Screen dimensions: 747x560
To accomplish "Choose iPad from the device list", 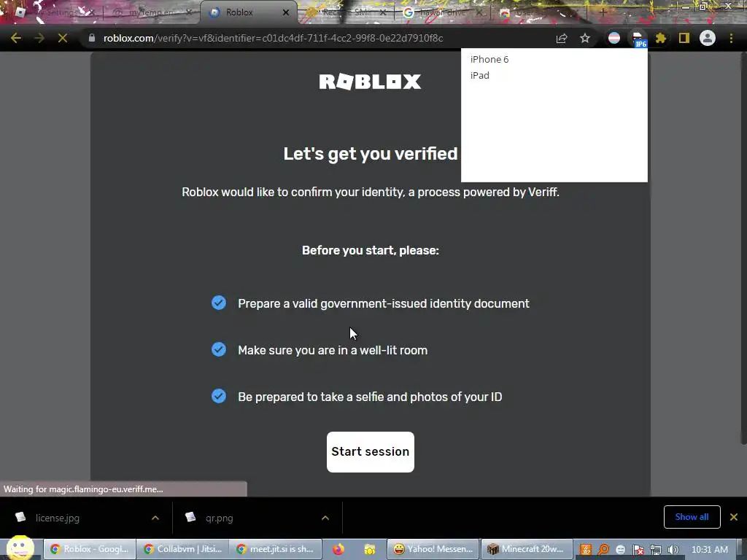I will pyautogui.click(x=480, y=75).
